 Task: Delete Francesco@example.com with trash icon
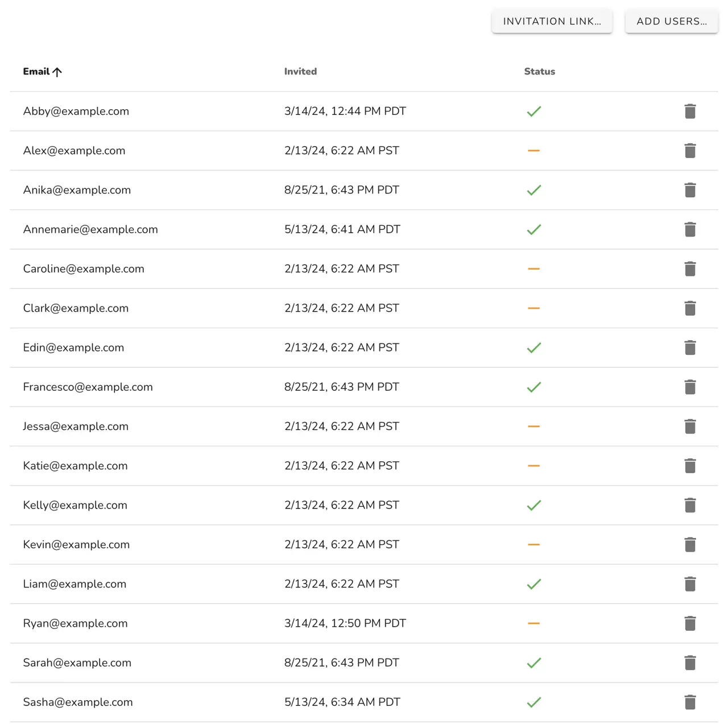coord(690,387)
